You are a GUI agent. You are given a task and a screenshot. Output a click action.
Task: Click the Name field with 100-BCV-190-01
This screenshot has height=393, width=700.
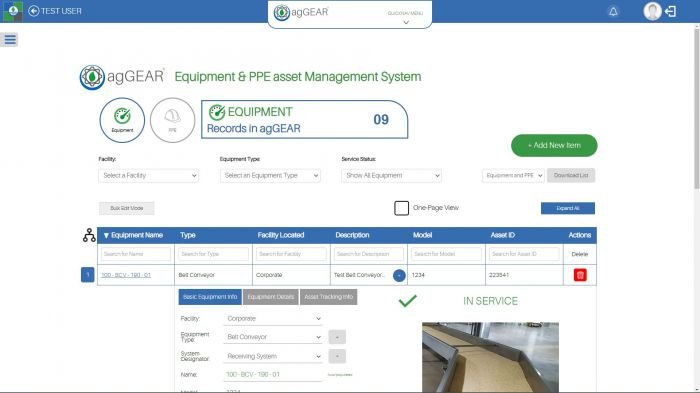click(x=273, y=374)
